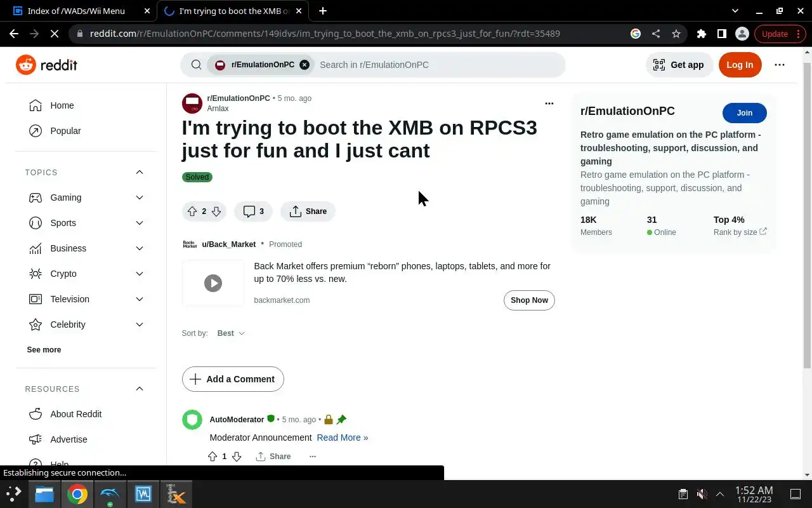This screenshot has width=812, height=508.
Task: Collapse the RESOURCES section
Action: (140, 389)
